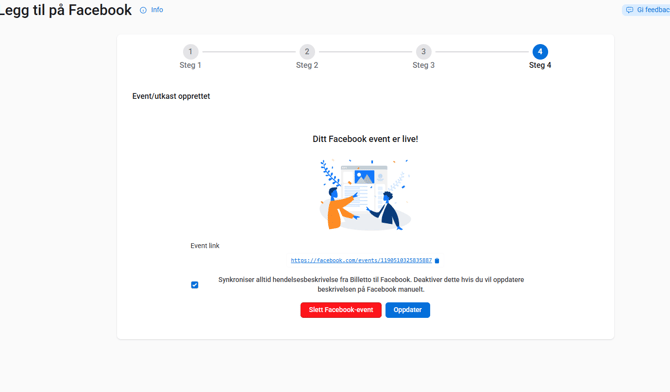Open the facebook.com events link
Viewport: 670px width, 392px height.
361,260
